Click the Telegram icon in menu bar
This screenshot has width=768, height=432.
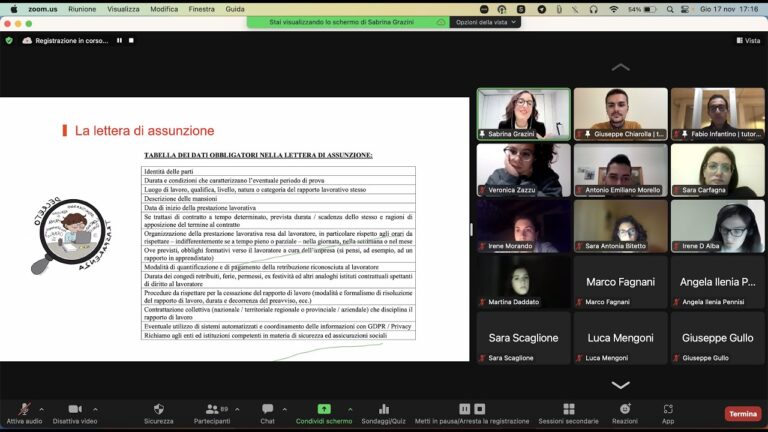(x=541, y=9)
